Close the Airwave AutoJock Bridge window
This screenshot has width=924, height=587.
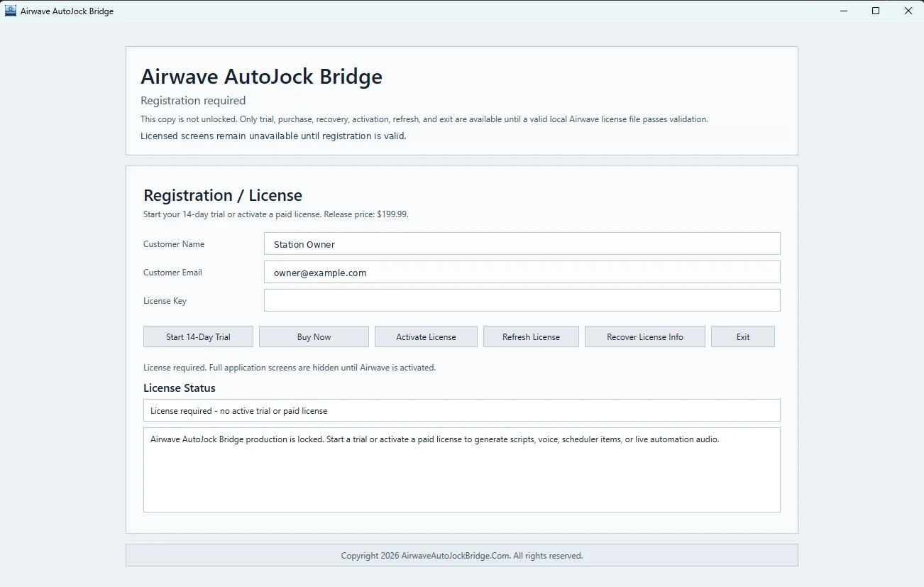908,11
